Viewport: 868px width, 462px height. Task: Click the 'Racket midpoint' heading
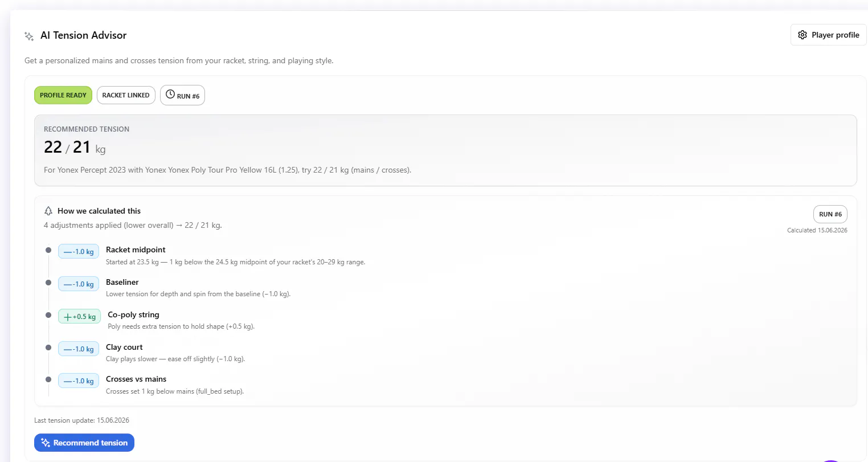[x=136, y=250]
